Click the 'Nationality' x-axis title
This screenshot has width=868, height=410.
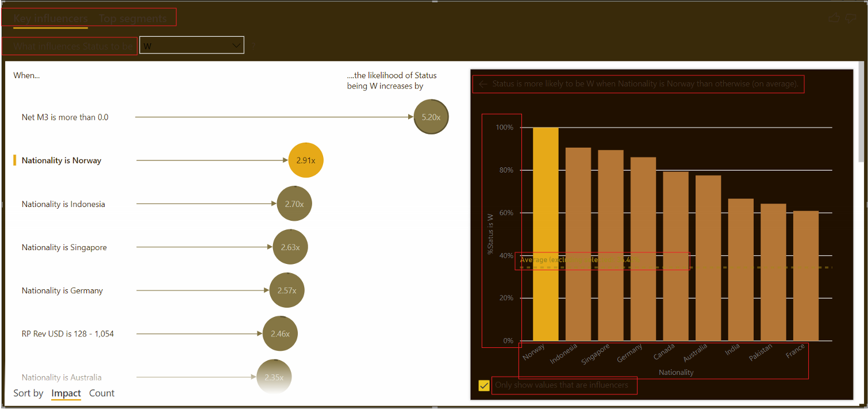pos(676,373)
